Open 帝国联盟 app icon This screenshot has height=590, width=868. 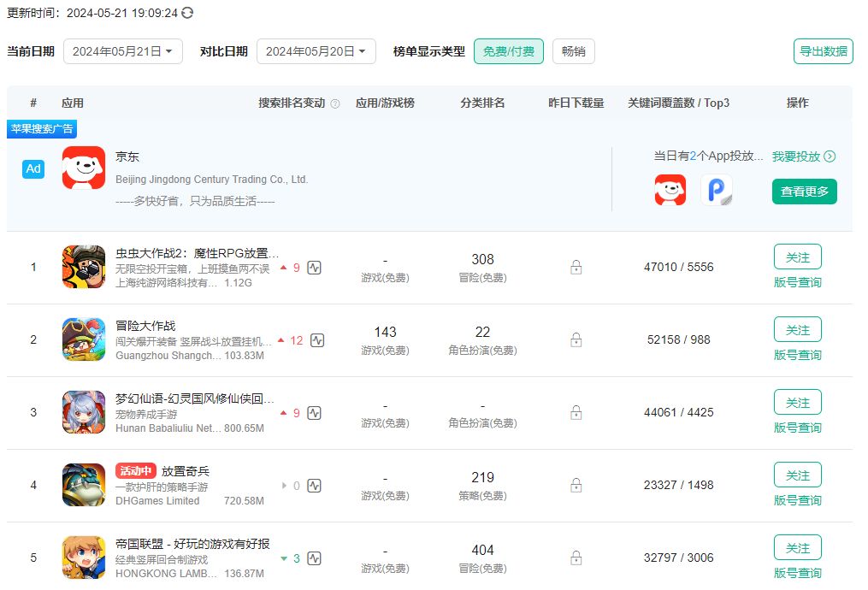coord(84,558)
